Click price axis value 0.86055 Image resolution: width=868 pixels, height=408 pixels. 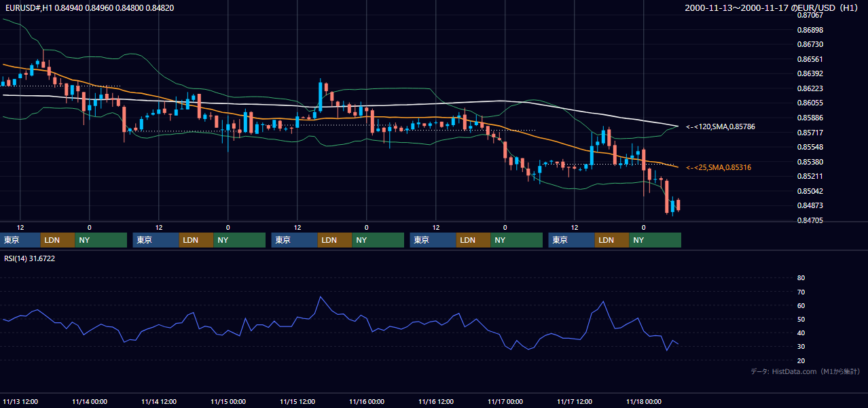[810, 103]
